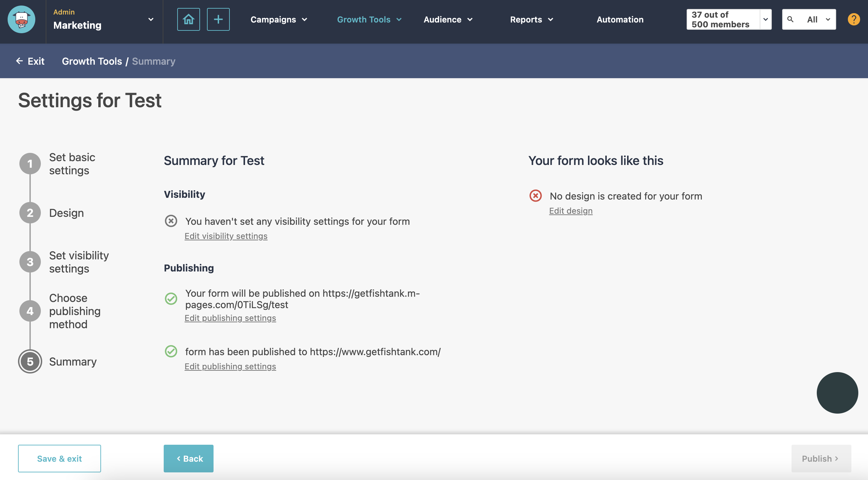This screenshot has width=868, height=480.
Task: Click the user avatar icon top right
Action: point(854,19)
